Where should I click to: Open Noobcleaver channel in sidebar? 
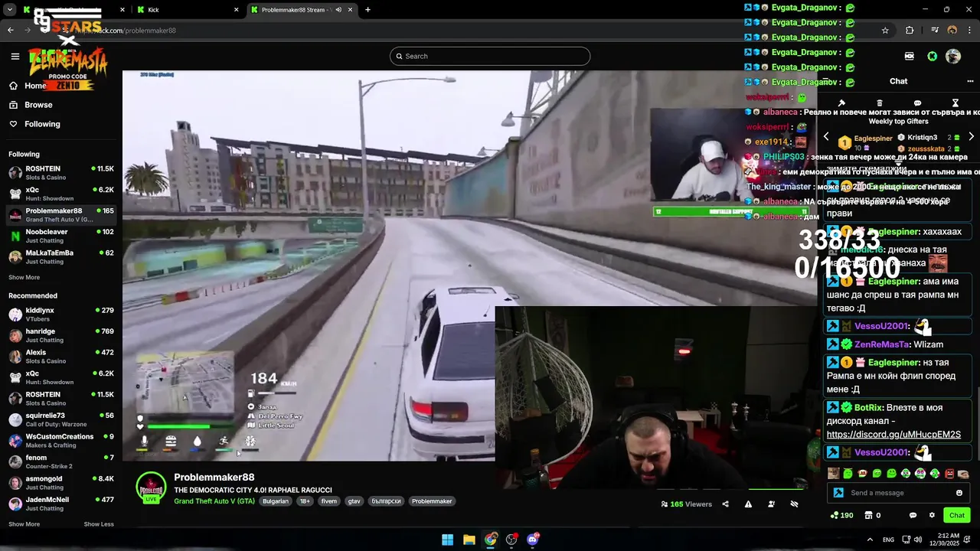click(61, 236)
